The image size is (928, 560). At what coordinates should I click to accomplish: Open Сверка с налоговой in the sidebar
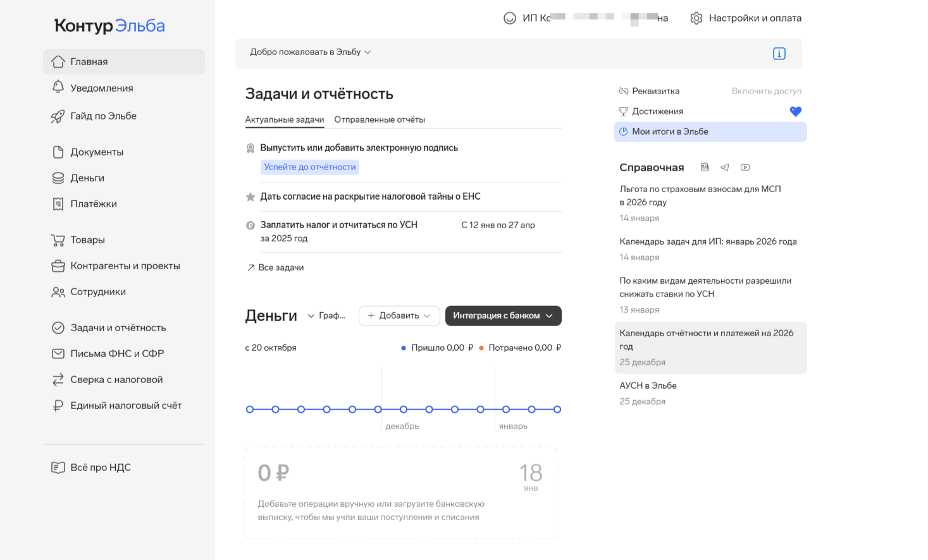point(116,379)
